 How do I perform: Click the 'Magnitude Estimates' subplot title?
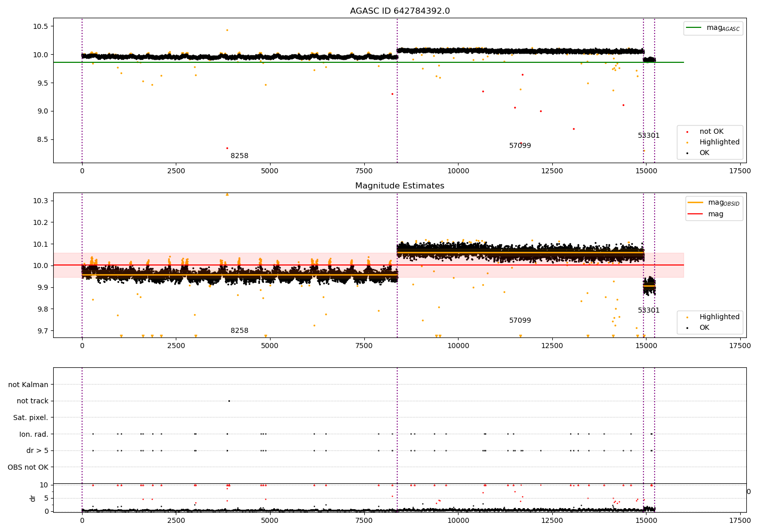(400, 186)
